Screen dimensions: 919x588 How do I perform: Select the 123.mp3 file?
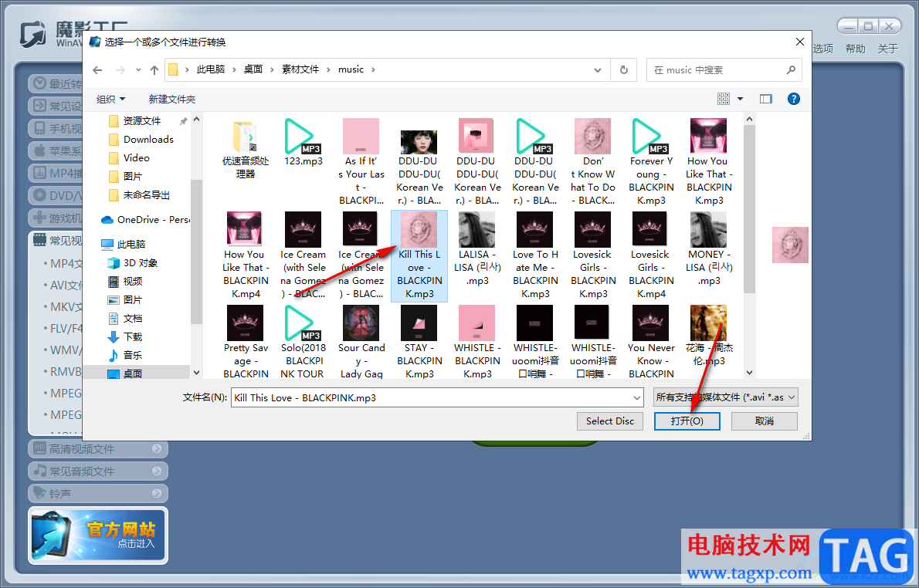tap(303, 142)
